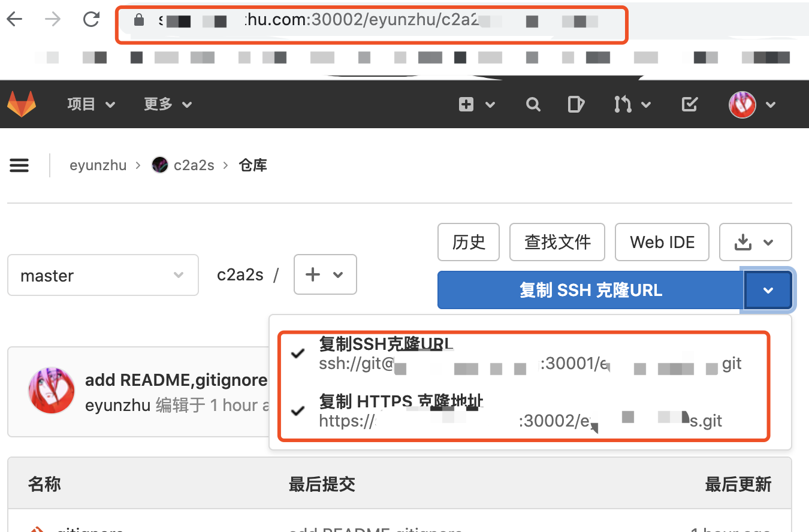Open the plus add-file dropdown
Image resolution: width=809 pixels, height=532 pixels.
325,274
